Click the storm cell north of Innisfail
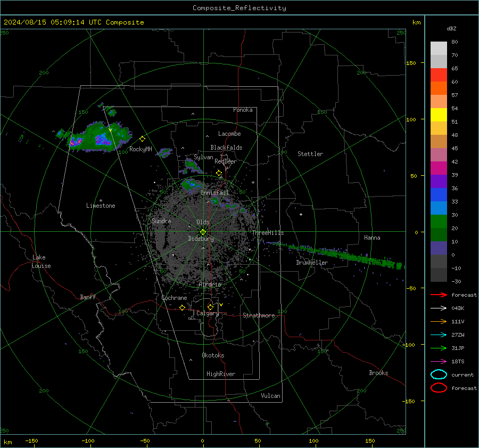The width and height of the screenshot is (479, 448). pos(191,185)
